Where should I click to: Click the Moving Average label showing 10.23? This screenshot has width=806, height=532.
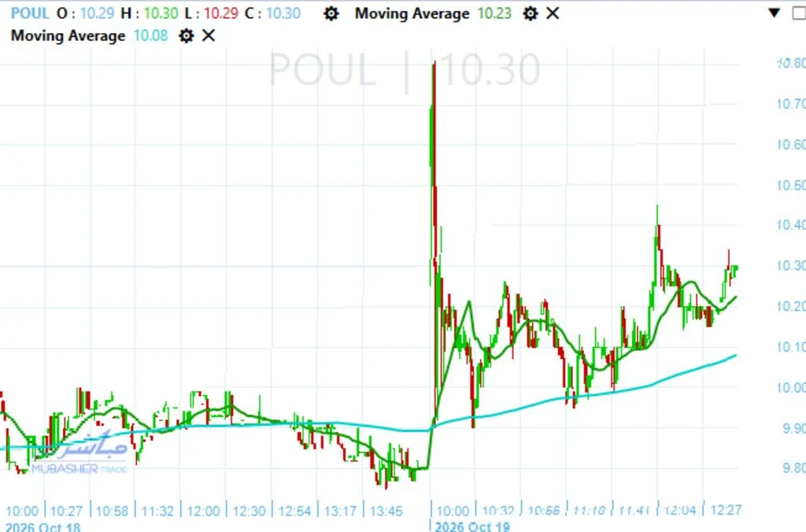point(412,13)
